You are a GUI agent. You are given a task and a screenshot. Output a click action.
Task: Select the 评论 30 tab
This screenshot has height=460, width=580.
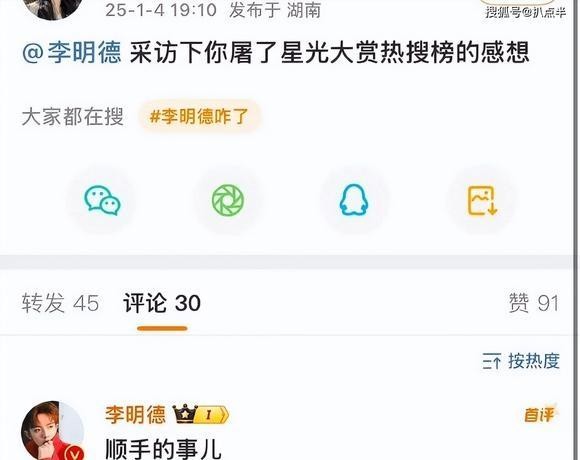point(162,304)
